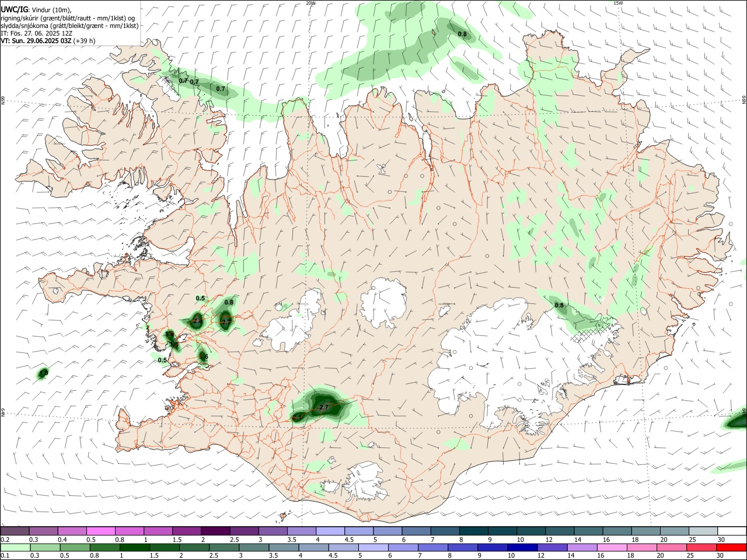Select darkest purple top-row swatch between 2 and 2.5
This screenshot has width=747, height=560.
click(215, 531)
